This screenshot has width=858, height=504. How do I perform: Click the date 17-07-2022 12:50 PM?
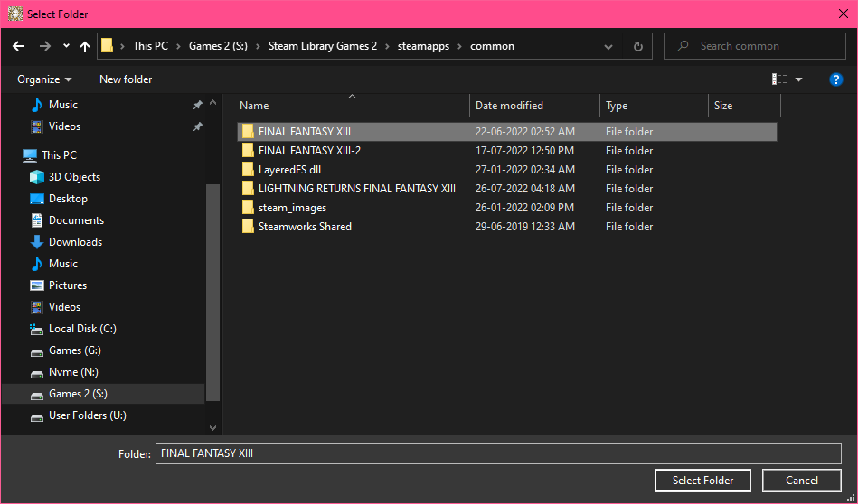(x=524, y=151)
